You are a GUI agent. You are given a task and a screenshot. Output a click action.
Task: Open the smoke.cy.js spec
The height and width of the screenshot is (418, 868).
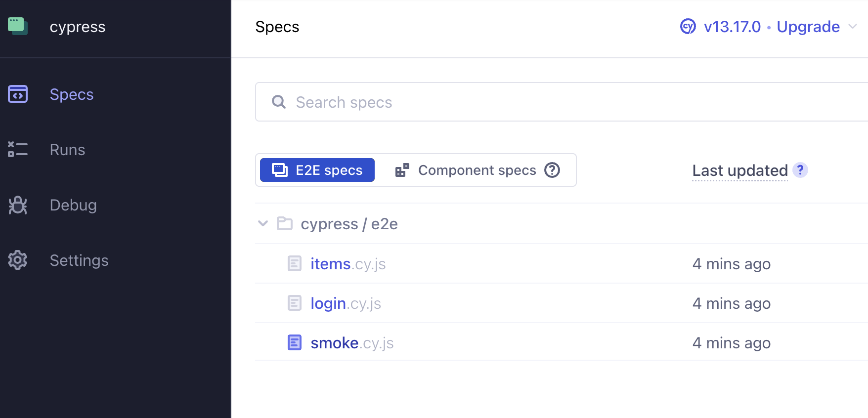click(352, 343)
